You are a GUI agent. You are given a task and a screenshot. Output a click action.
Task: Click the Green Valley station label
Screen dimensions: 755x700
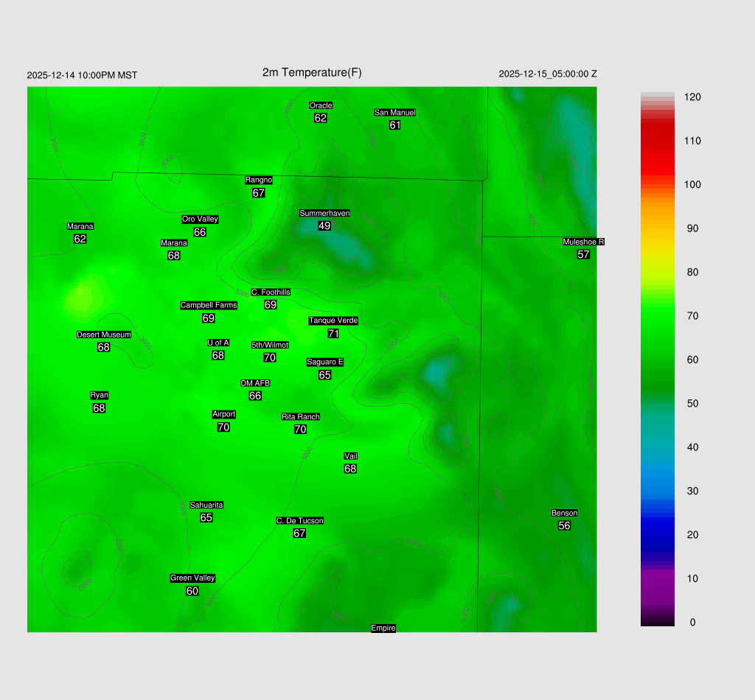tap(192, 578)
